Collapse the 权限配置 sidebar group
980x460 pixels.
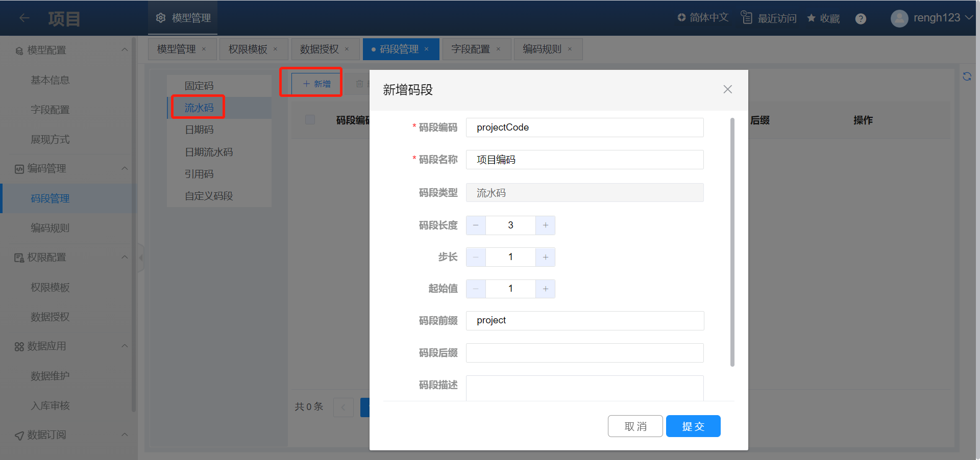point(125,258)
